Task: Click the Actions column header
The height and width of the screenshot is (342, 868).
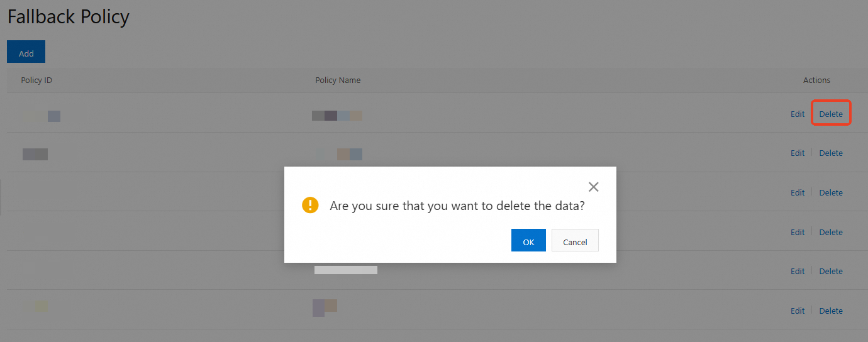Action: [816, 80]
